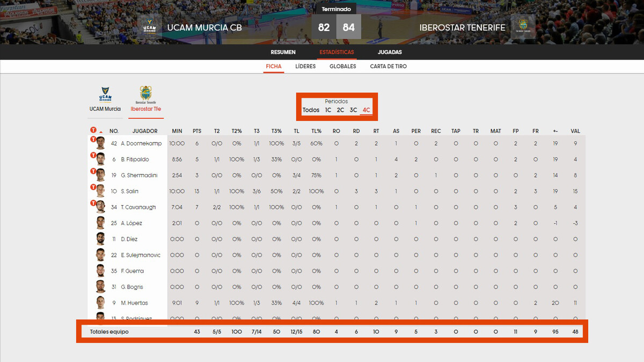The height and width of the screenshot is (362, 644).
Task: Click S. Salin's player photo
Action: click(x=100, y=191)
